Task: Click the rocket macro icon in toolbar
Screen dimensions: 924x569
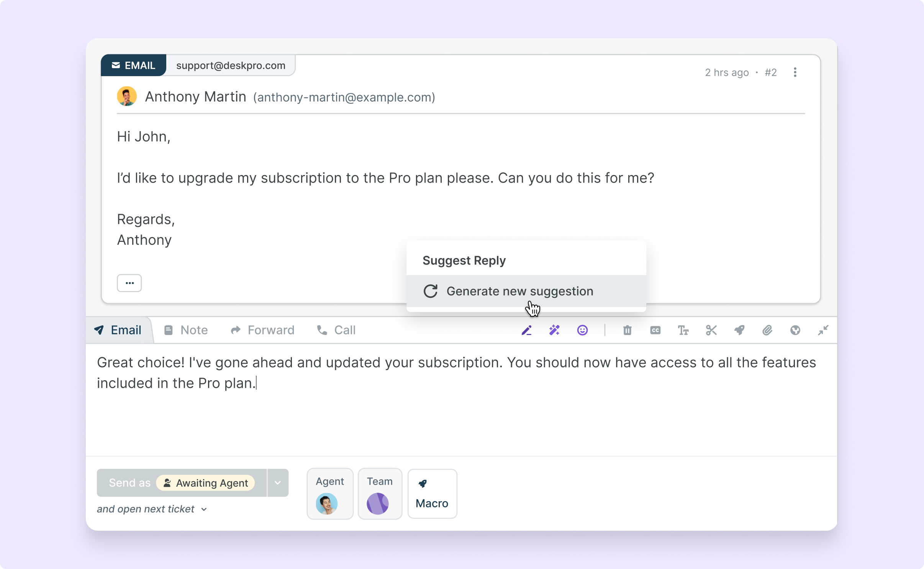Action: coord(739,330)
